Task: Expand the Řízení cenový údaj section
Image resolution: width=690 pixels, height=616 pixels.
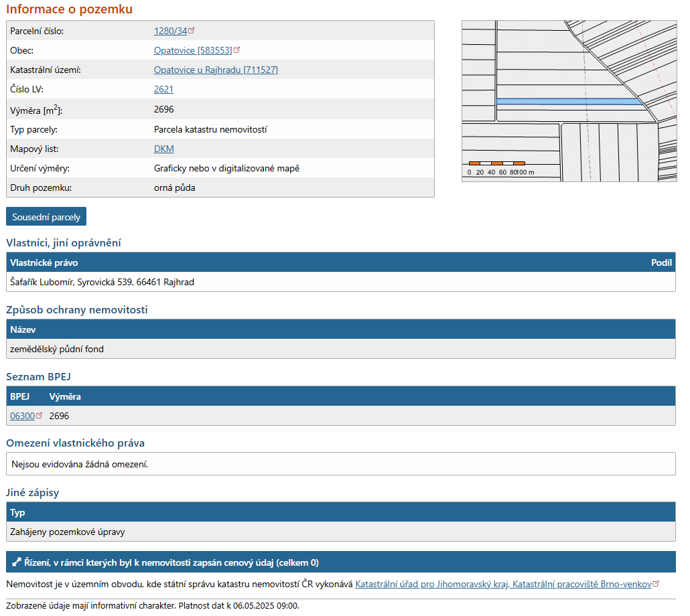Action: pyautogui.click(x=340, y=562)
